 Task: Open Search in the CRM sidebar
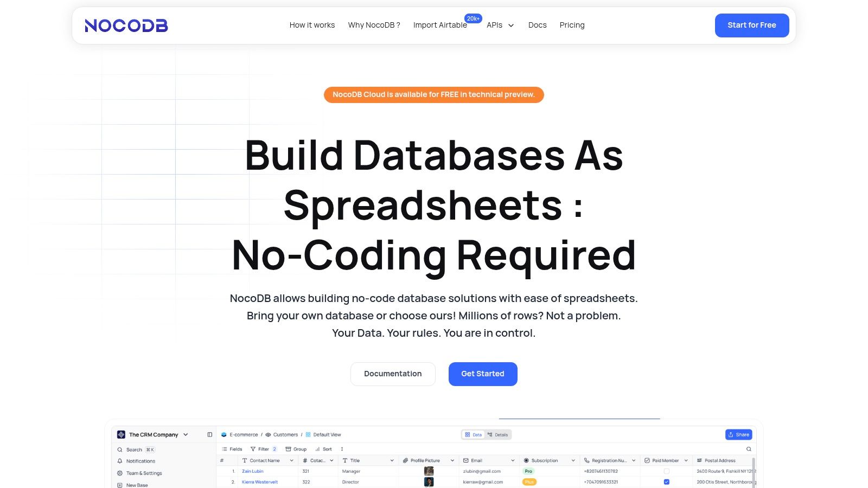[x=133, y=450]
